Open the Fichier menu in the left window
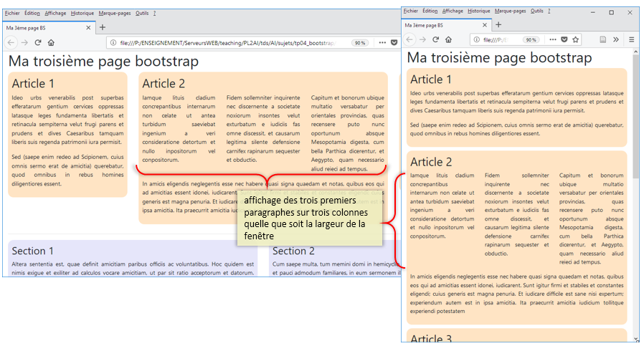Screen dimensions: 644x346 11,13
